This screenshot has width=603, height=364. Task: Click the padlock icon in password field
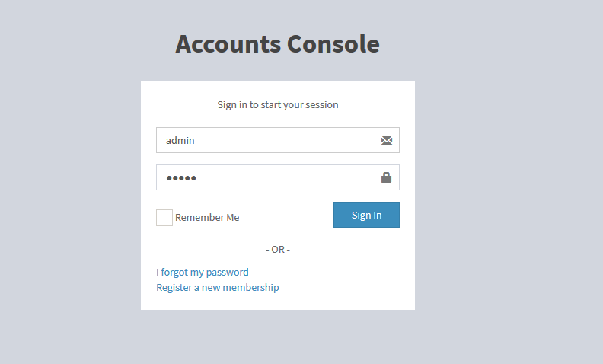pos(386,177)
